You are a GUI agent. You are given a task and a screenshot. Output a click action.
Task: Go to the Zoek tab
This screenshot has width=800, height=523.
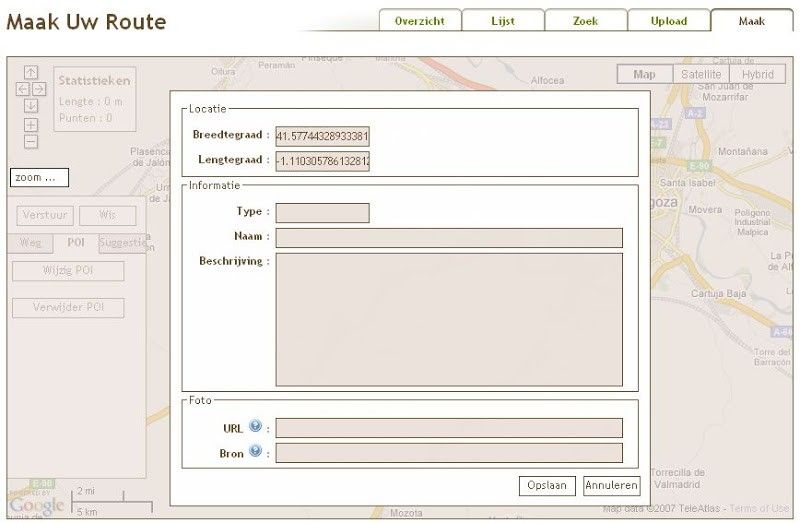pyautogui.click(x=586, y=21)
